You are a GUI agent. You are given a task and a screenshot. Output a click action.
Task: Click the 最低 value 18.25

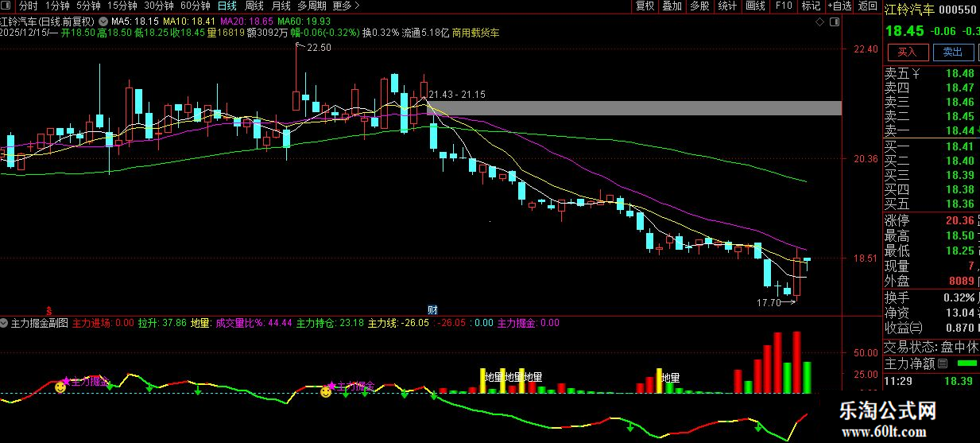click(959, 251)
